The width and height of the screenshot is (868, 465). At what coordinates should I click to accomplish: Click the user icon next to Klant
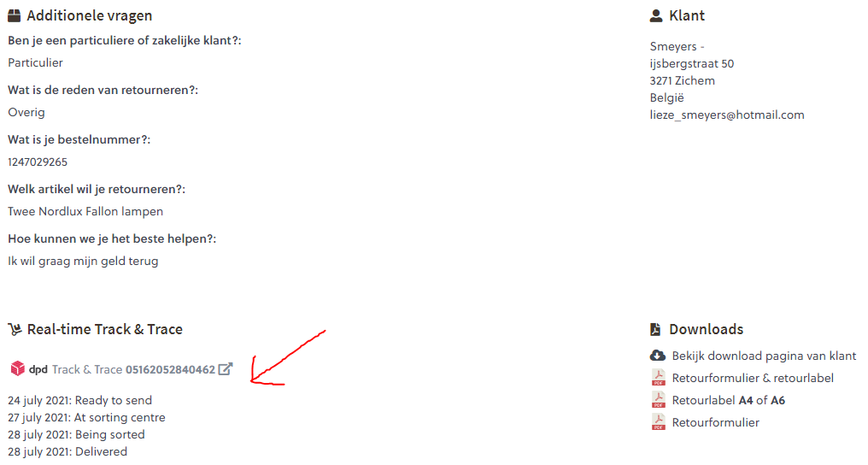point(656,16)
